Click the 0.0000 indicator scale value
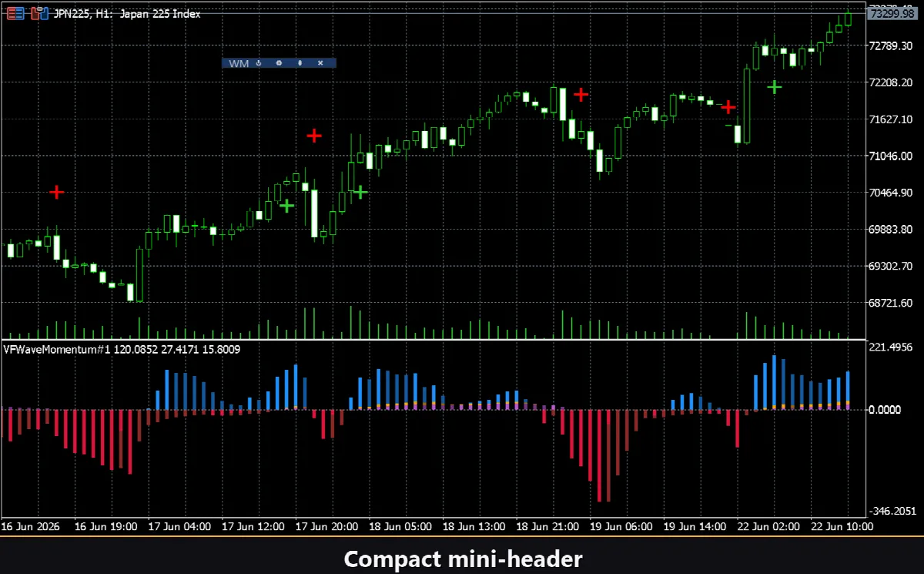The image size is (924, 574). [885, 409]
